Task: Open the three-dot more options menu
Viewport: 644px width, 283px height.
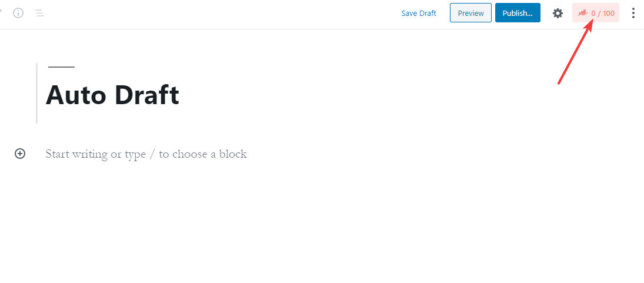Action: [633, 13]
